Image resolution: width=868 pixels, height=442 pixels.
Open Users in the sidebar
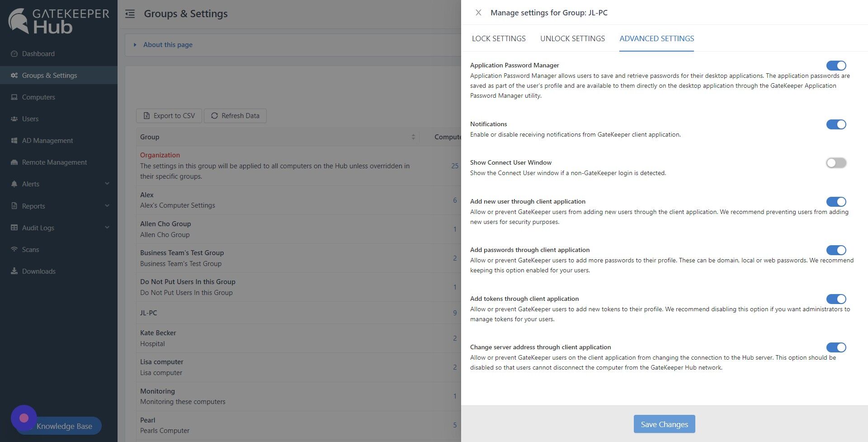59,119
